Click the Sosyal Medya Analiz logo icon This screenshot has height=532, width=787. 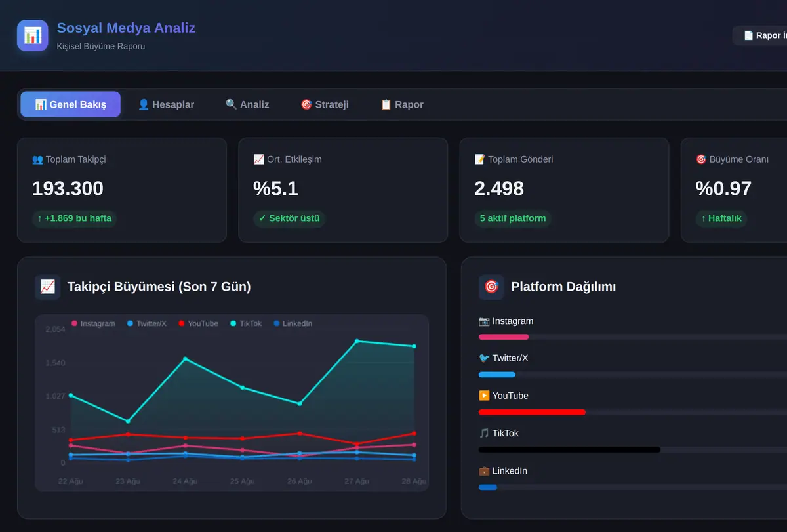[33, 35]
